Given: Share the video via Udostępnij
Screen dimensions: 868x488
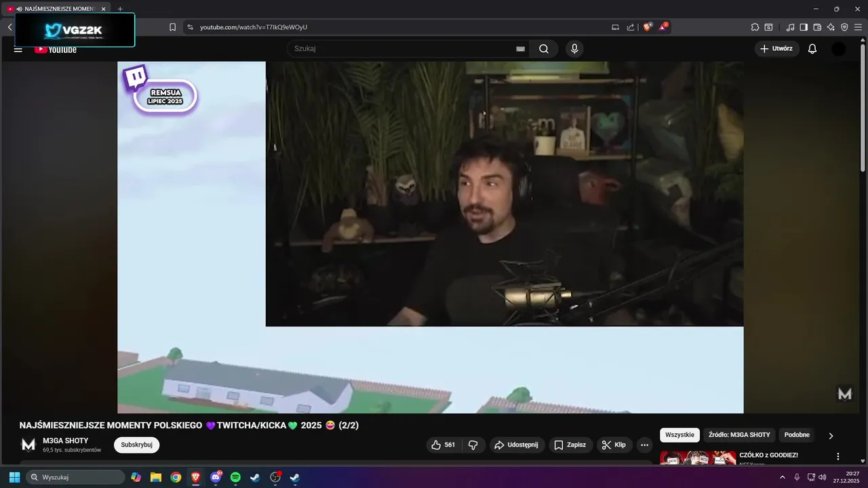Looking at the screenshot, I should (517, 445).
